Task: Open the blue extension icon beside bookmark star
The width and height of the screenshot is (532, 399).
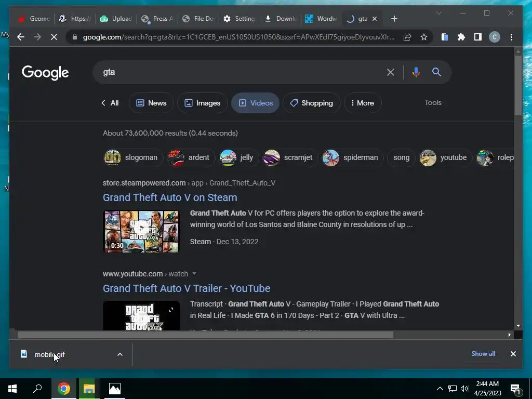Action: point(445,37)
